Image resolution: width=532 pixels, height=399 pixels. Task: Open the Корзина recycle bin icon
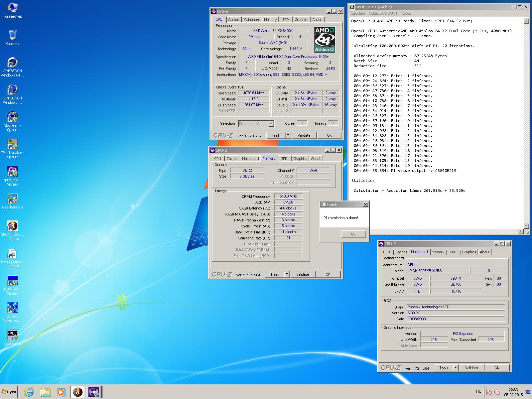click(x=12, y=37)
